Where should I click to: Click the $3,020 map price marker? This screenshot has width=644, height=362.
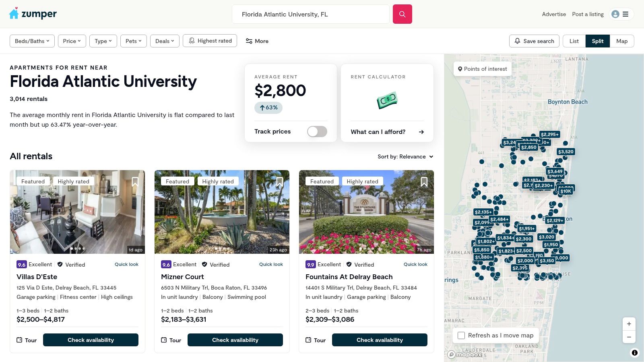pos(547,237)
